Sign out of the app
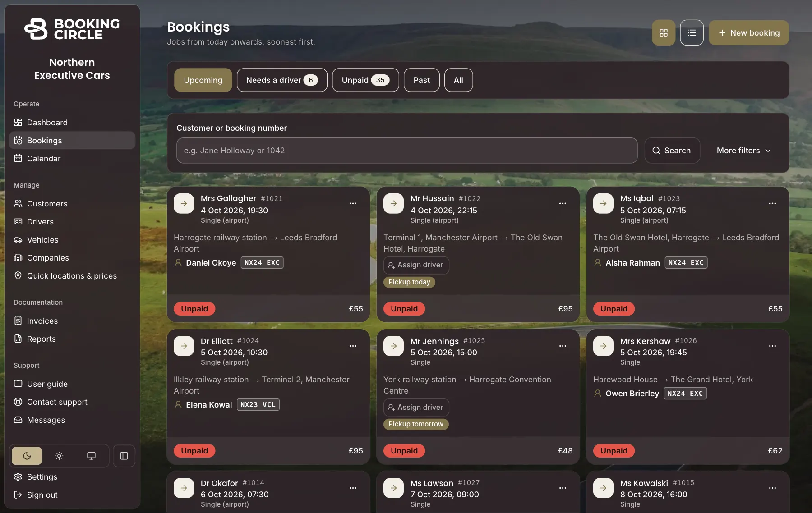The width and height of the screenshot is (812, 513). click(72, 495)
